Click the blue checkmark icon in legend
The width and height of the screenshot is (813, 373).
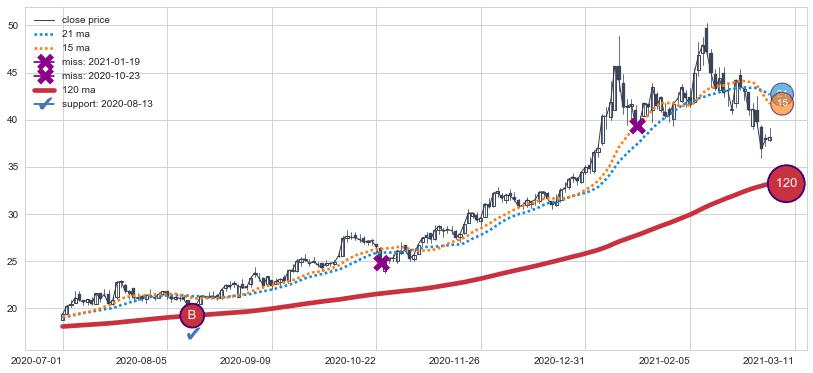click(45, 104)
